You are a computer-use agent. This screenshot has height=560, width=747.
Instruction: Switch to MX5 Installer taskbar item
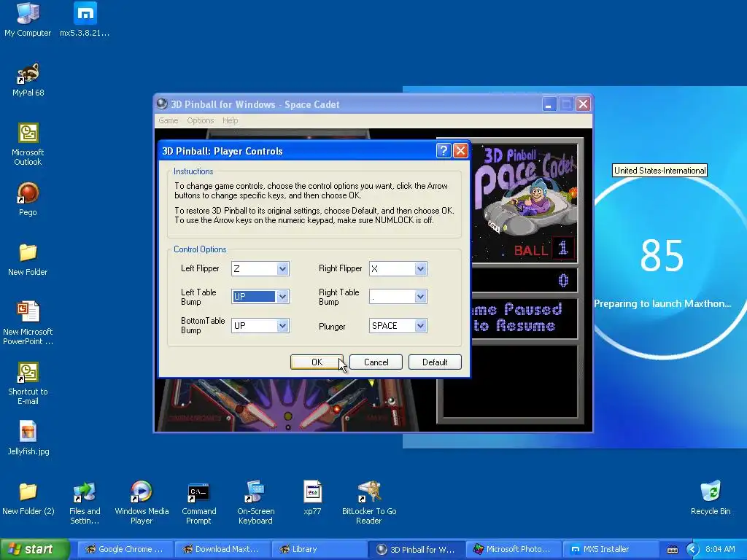click(611, 550)
